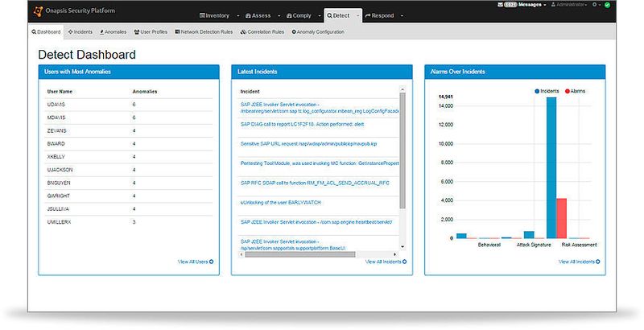Click the Behavioral axis label

(489, 245)
